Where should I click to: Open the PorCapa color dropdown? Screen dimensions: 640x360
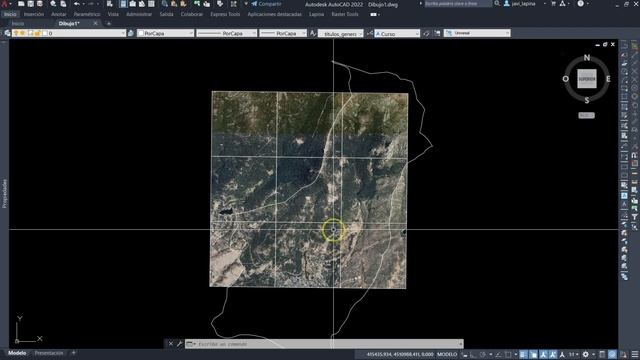point(165,33)
